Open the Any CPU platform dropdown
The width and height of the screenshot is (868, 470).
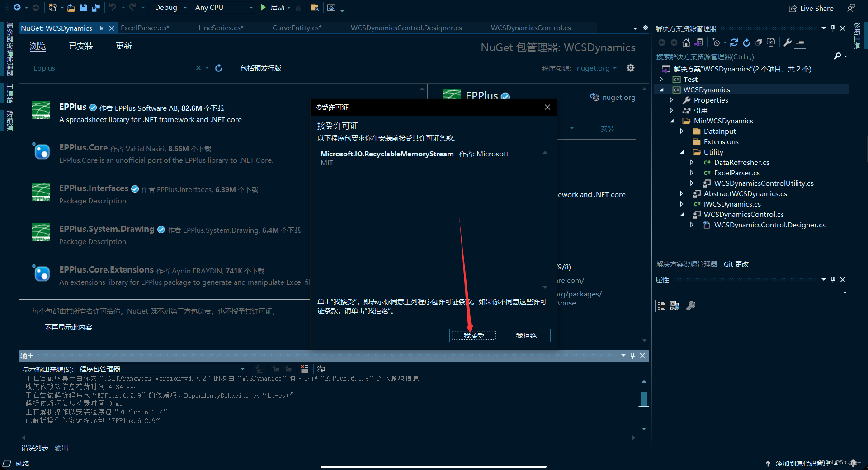pyautogui.click(x=224, y=8)
